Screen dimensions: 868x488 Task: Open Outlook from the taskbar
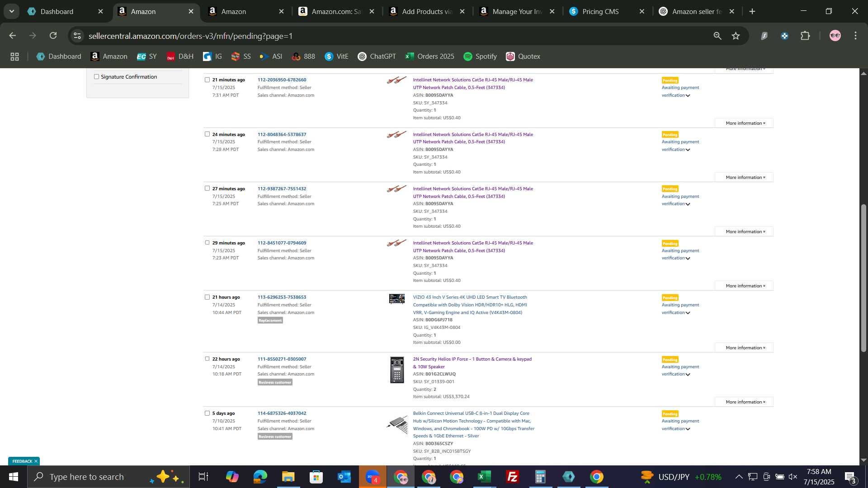[x=344, y=477]
